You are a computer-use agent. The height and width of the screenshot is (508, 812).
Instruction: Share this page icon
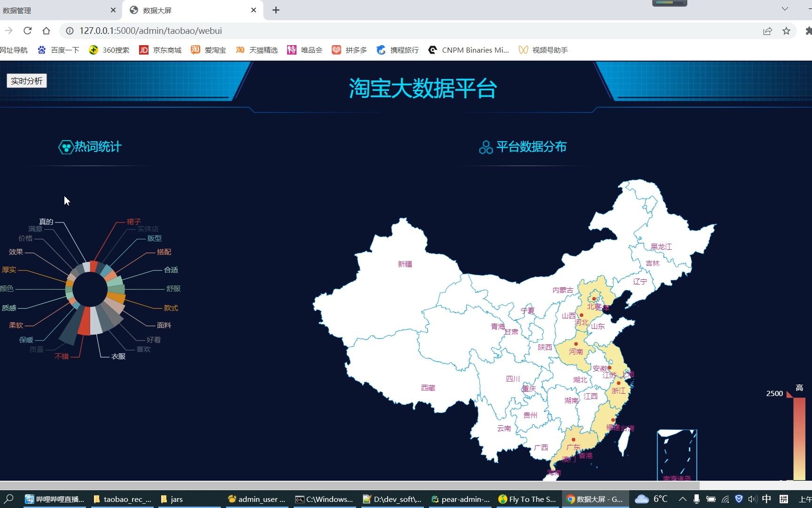(x=767, y=31)
